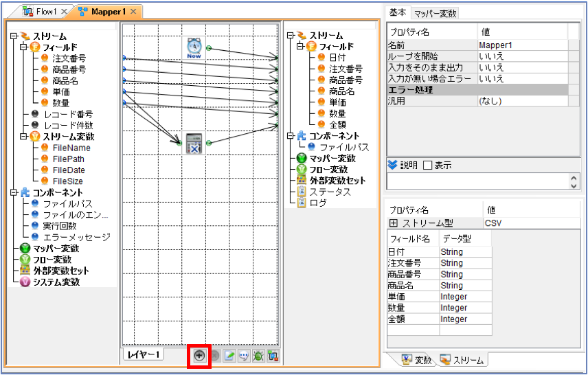Viewport: 588px width, 375px height.
Task: Collapse the right コンポーネント tree node
Action: pos(291,136)
